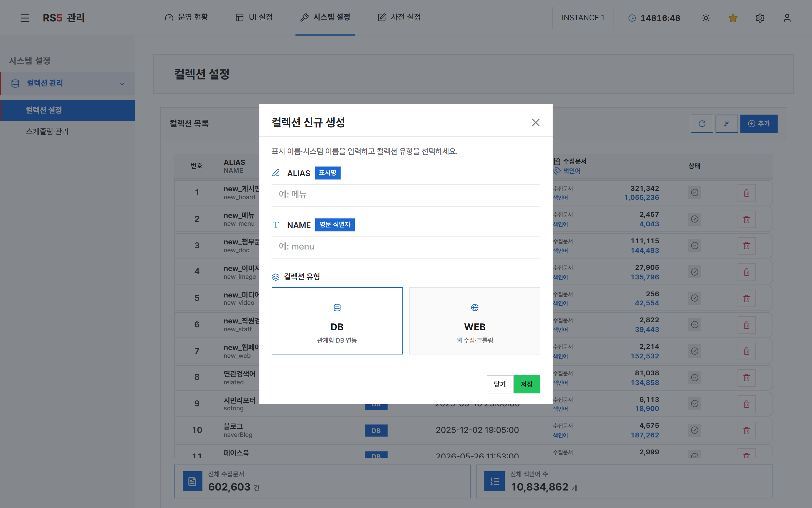Toggle status check for new_web row
This screenshot has width=812, height=508.
tap(694, 351)
